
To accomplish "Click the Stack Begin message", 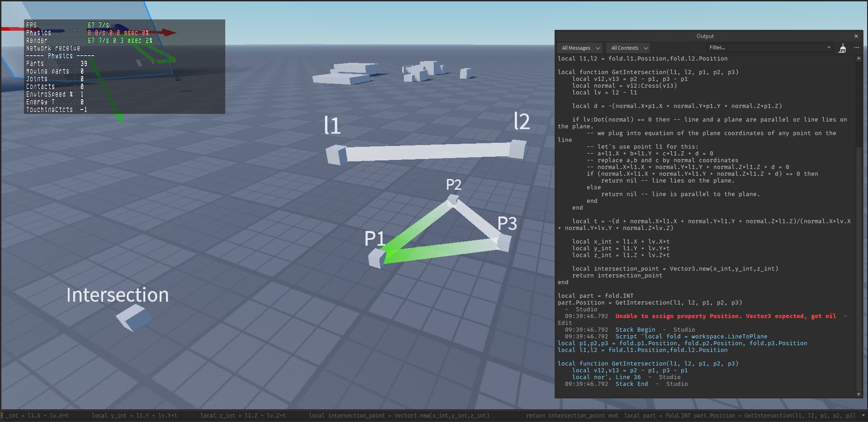I will (x=635, y=330).
